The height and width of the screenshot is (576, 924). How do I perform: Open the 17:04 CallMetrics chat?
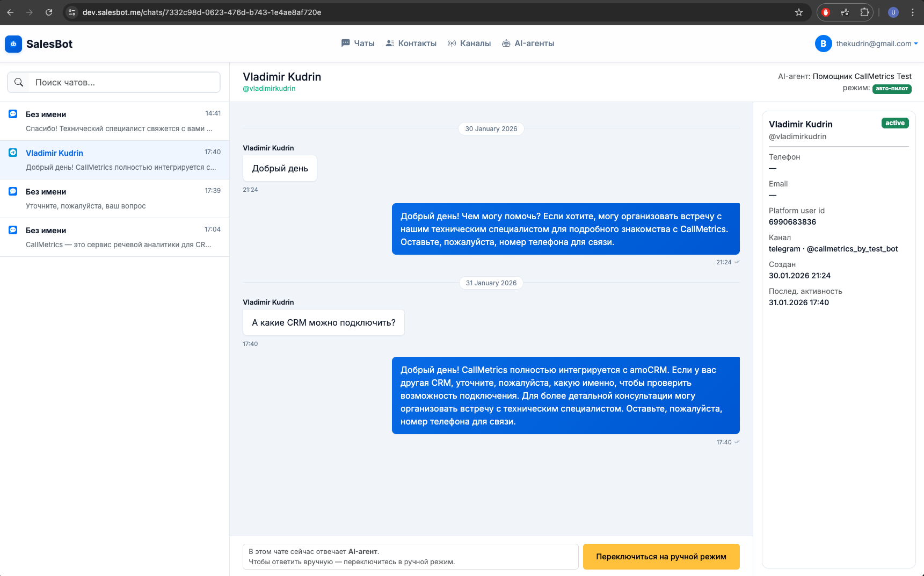tap(114, 237)
